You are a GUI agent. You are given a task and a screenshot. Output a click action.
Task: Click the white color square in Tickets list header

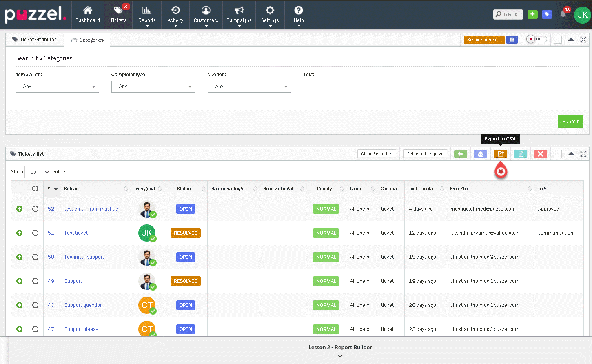(558, 154)
